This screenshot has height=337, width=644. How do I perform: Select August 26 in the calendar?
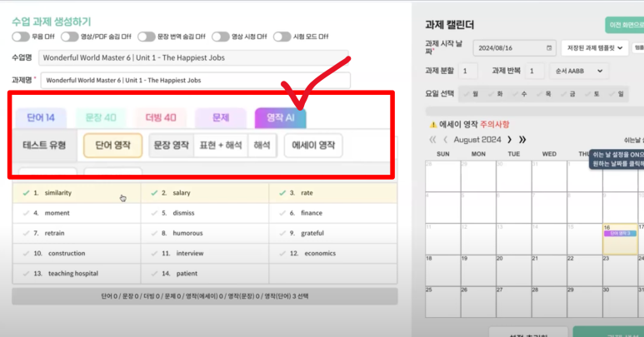(x=478, y=302)
